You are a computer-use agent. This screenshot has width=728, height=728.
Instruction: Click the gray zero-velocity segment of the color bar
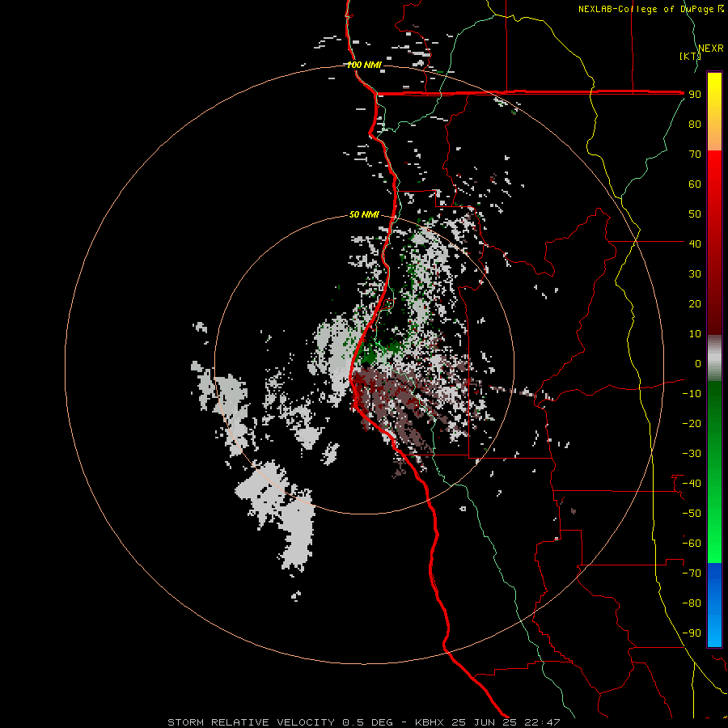pyautogui.click(x=714, y=358)
